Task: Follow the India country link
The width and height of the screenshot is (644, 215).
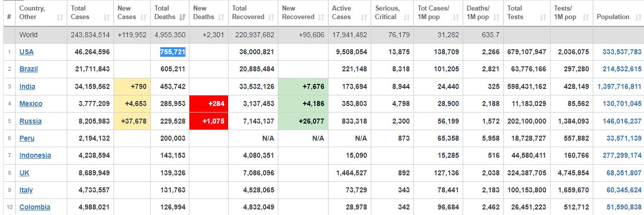Action: 27,86
